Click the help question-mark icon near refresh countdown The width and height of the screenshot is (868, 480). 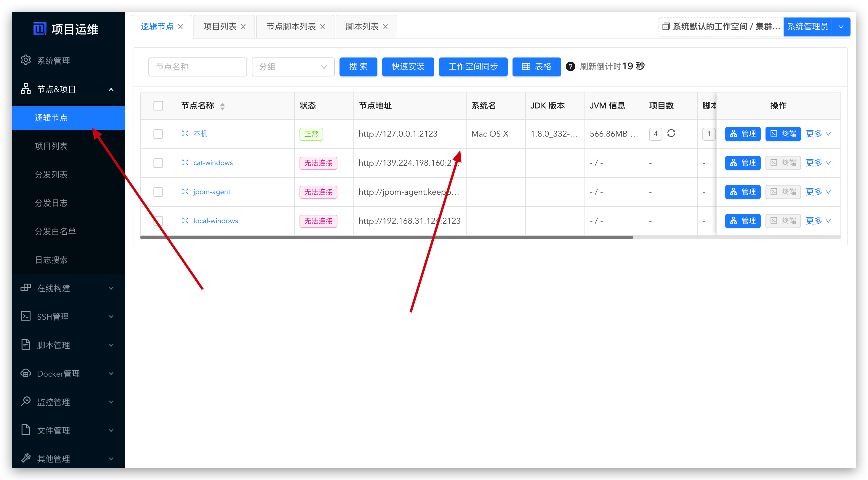[570, 66]
